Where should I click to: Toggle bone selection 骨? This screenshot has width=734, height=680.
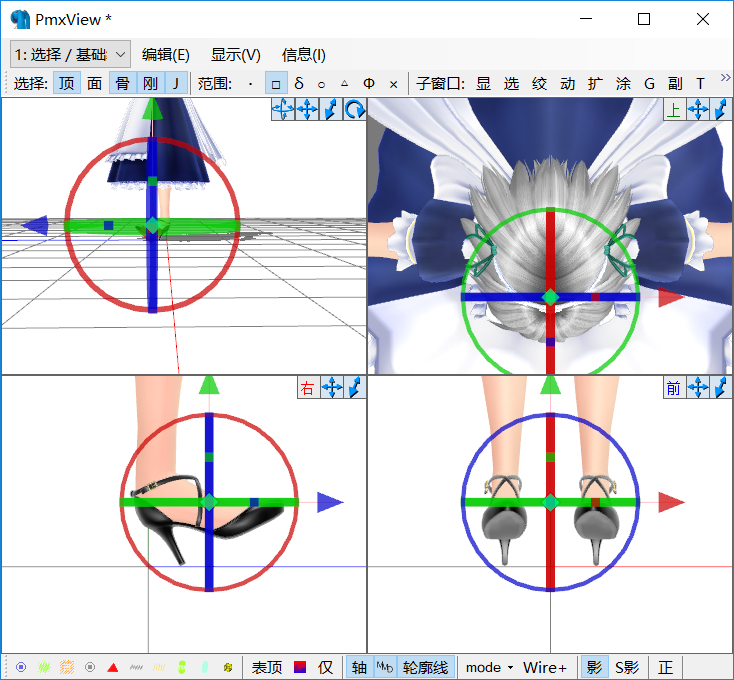[123, 83]
